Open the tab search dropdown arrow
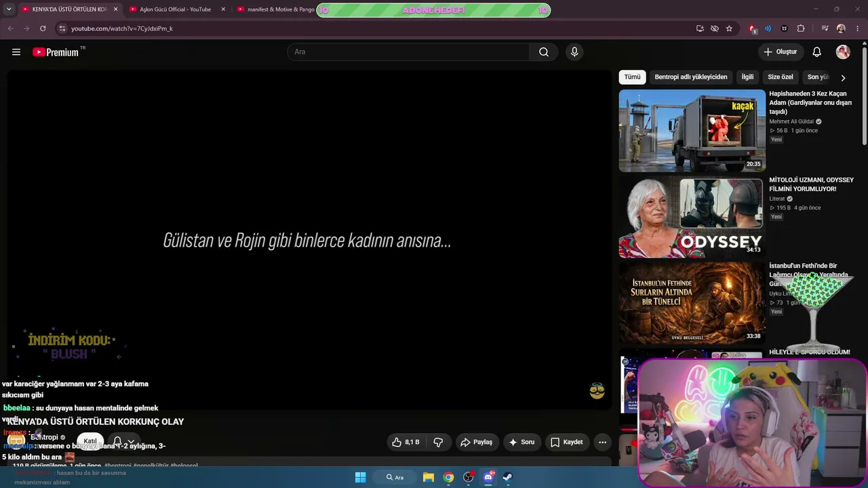868x488 pixels. point(9,9)
